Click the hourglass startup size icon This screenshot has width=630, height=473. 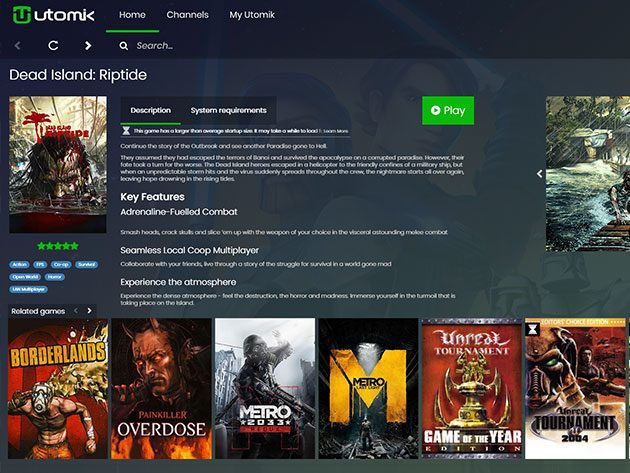pyautogui.click(x=126, y=131)
